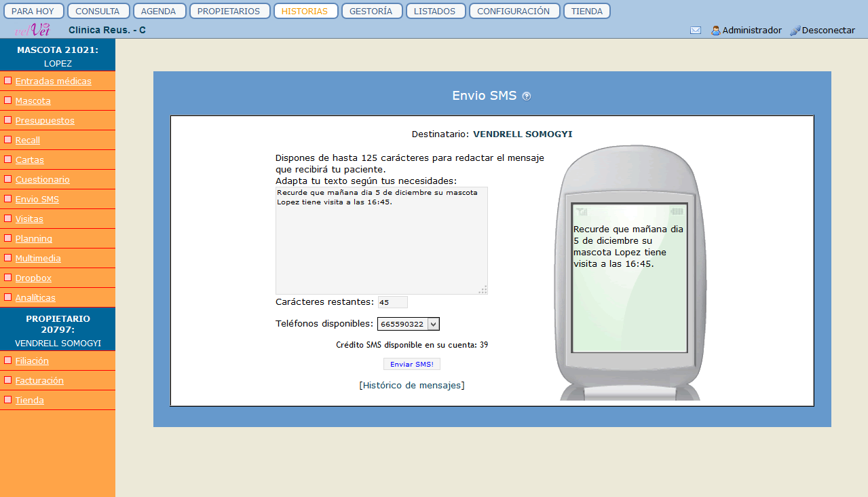Click the velVet logo

tap(33, 30)
